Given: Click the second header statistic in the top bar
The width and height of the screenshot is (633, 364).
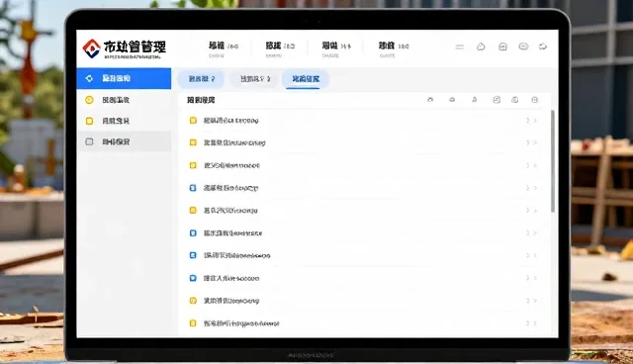Looking at the screenshot, I should pyautogui.click(x=280, y=49).
